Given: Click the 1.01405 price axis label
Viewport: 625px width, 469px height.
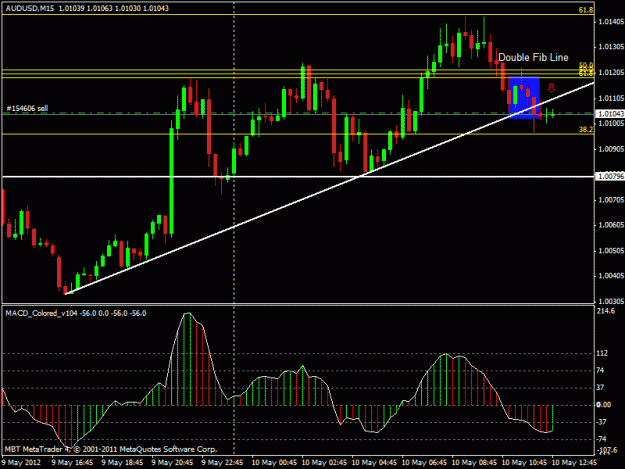Looking at the screenshot, I should (x=611, y=22).
